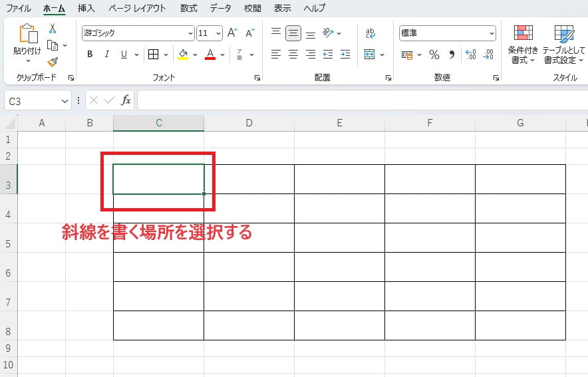Image resolution: width=588 pixels, height=377 pixels.
Task: Open 数値 group dialog launcher
Action: pyautogui.click(x=496, y=78)
